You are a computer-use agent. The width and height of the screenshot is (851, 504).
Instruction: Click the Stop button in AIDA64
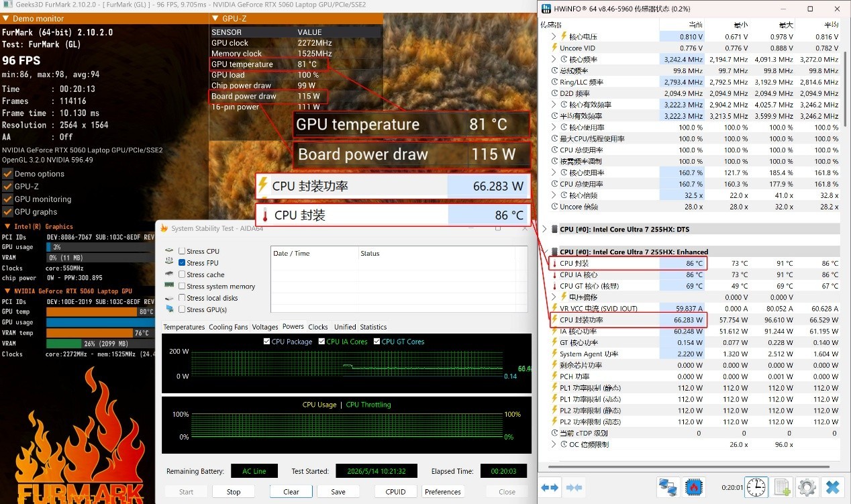point(234,491)
